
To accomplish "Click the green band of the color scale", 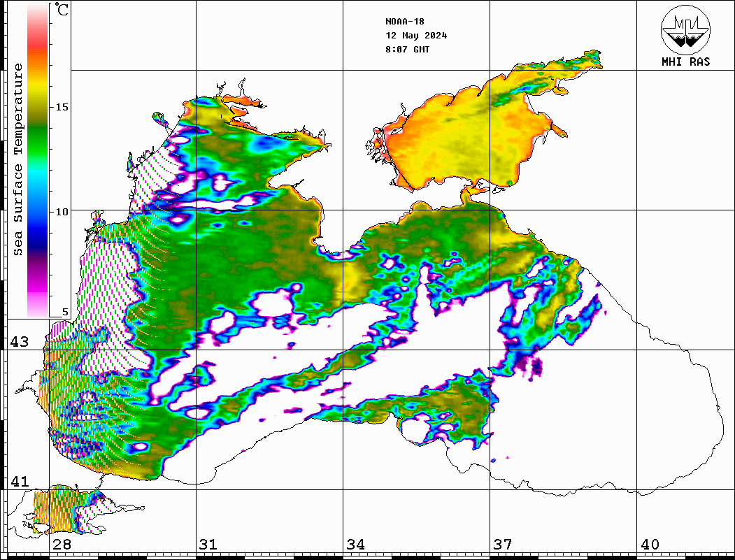I will [x=38, y=141].
